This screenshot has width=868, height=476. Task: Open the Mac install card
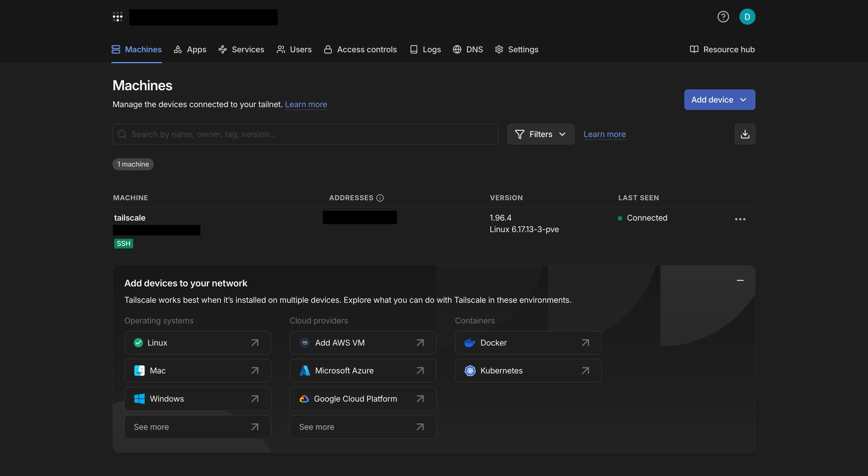198,371
